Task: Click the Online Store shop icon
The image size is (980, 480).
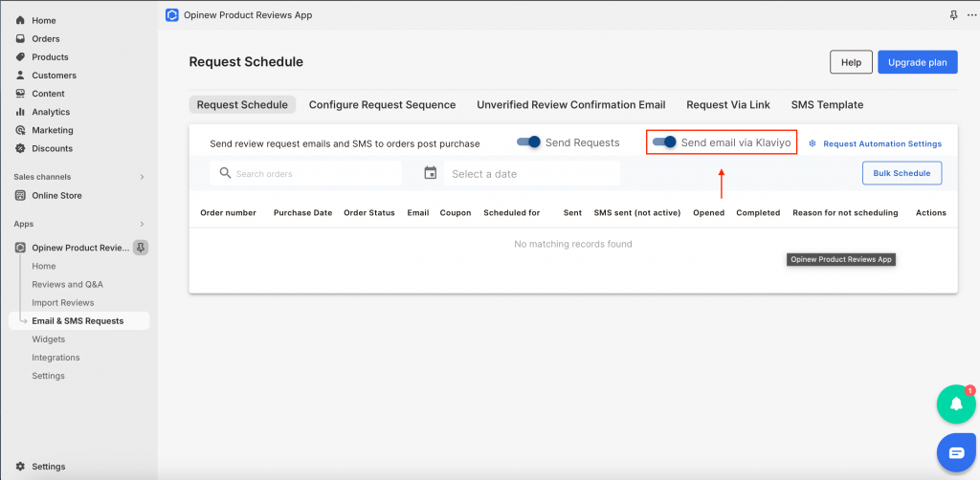Action: pos(20,195)
